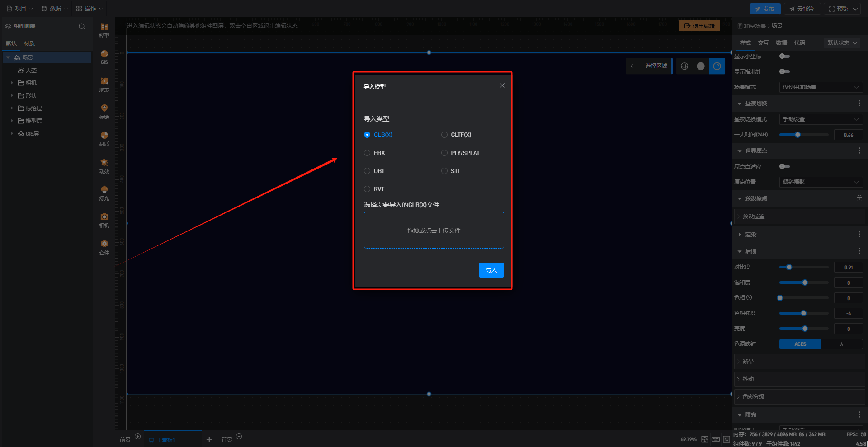Select the 相机 camera tool in the sidebar
Screen dimensions: 868x447
click(x=104, y=220)
